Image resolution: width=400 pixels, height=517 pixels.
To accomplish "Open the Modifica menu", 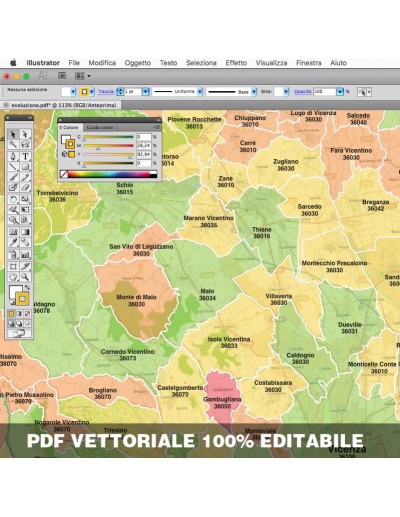I will coord(102,63).
